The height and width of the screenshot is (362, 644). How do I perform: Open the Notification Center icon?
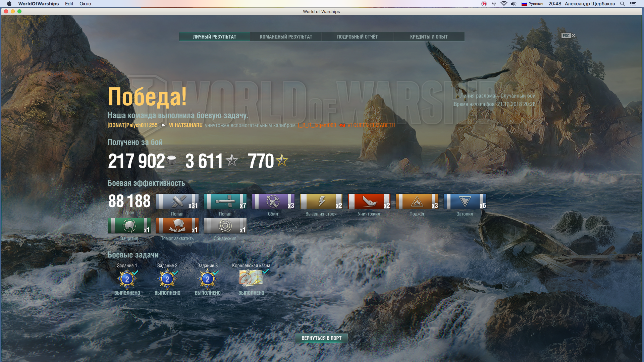pyautogui.click(x=633, y=4)
